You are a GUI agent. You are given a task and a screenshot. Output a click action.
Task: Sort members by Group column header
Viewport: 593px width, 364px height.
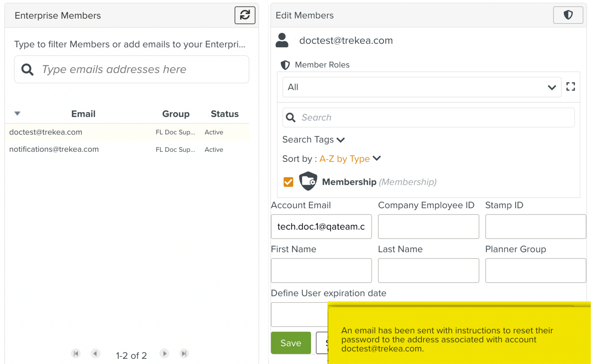(176, 114)
